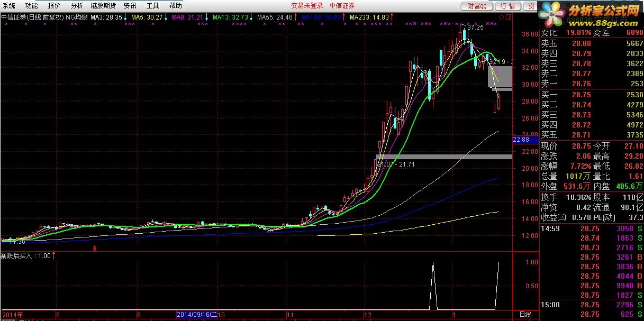Click the 换手 10.36% turnover value

(x=579, y=197)
